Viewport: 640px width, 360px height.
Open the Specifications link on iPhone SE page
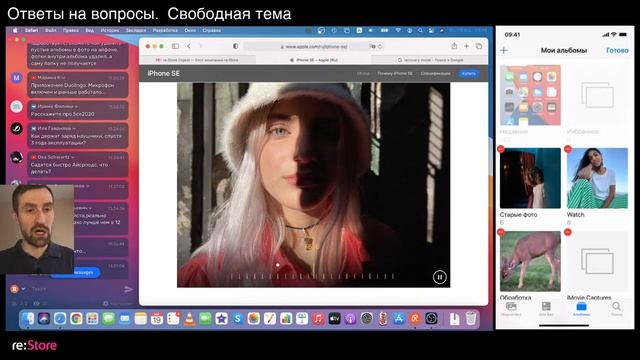[x=435, y=73]
